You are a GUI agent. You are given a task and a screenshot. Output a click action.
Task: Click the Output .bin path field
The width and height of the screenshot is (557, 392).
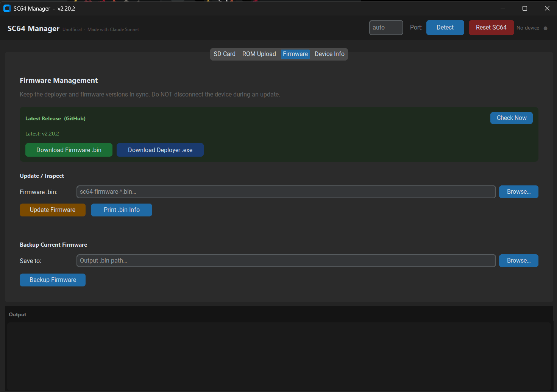[286, 261]
